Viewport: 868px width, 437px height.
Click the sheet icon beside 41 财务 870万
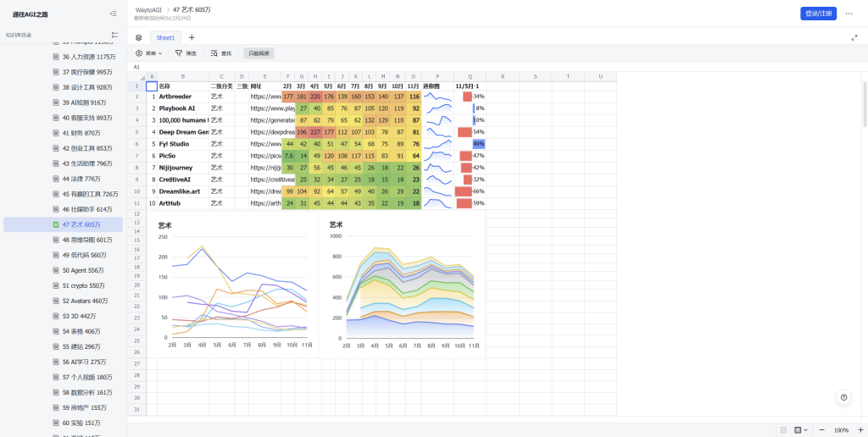click(x=55, y=133)
